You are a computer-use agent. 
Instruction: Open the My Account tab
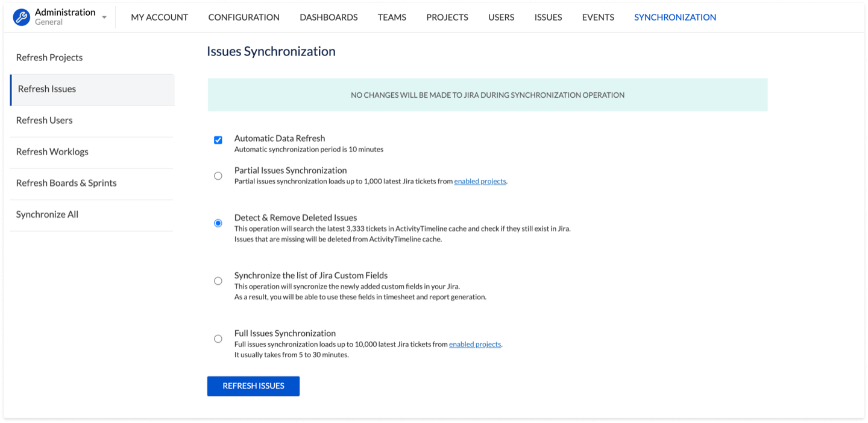[159, 17]
